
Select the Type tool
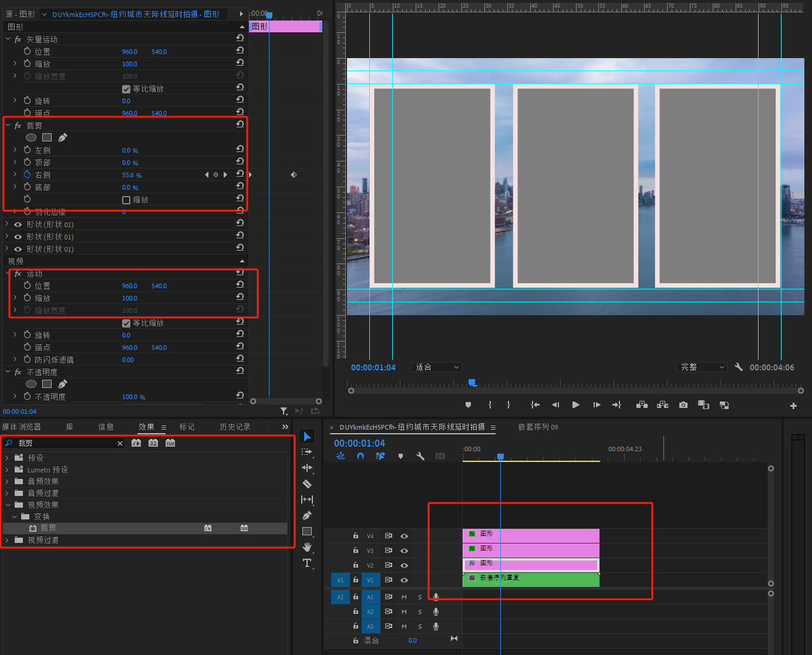[307, 563]
